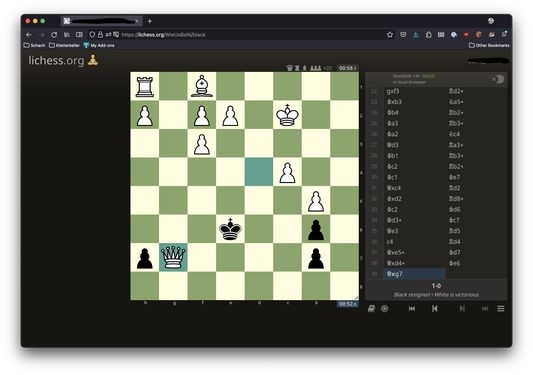The height and width of the screenshot is (375, 533).
Task: Step back one move
Action: [434, 309]
